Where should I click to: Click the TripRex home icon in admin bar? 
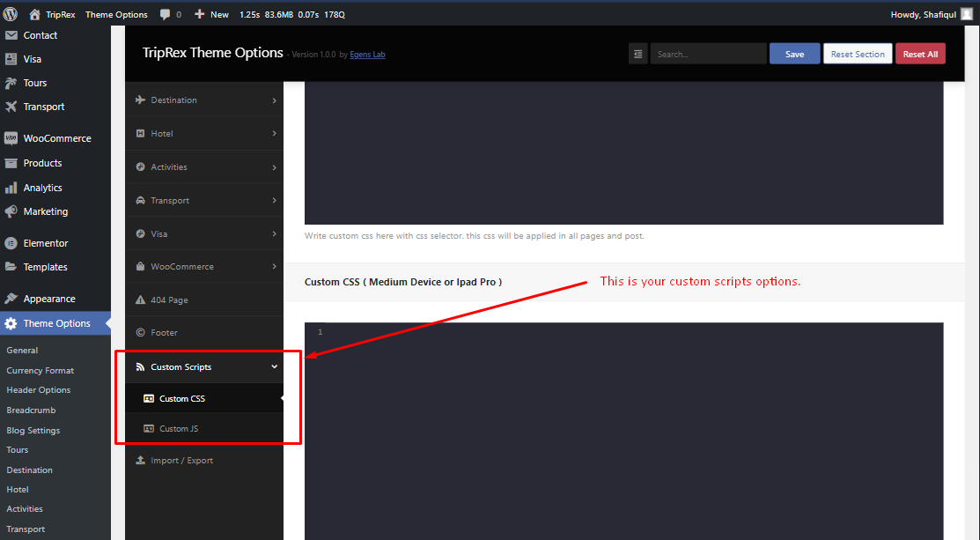pyautogui.click(x=34, y=14)
